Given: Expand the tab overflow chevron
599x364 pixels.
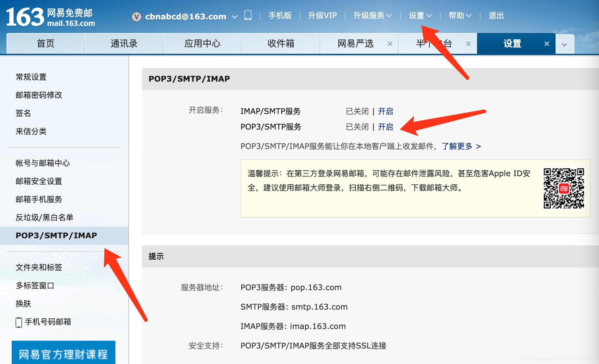Looking at the screenshot, I should [564, 45].
